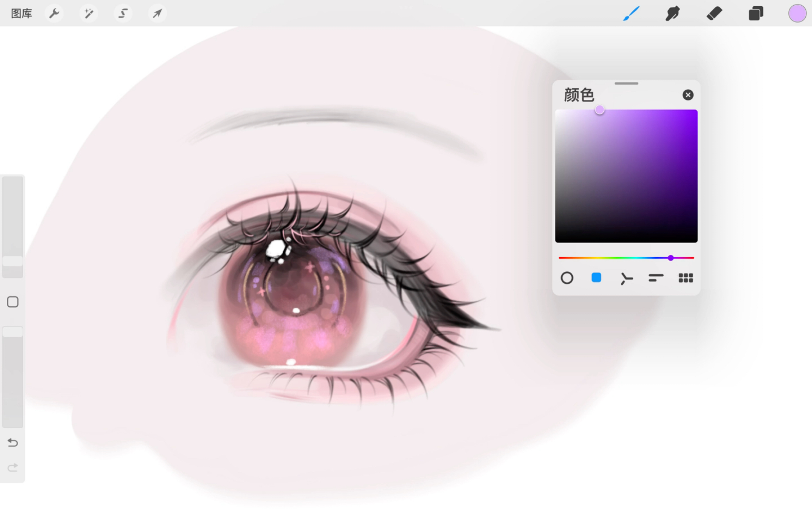Select the Selection S-shaped tool
The height and width of the screenshot is (509, 812).
point(123,13)
